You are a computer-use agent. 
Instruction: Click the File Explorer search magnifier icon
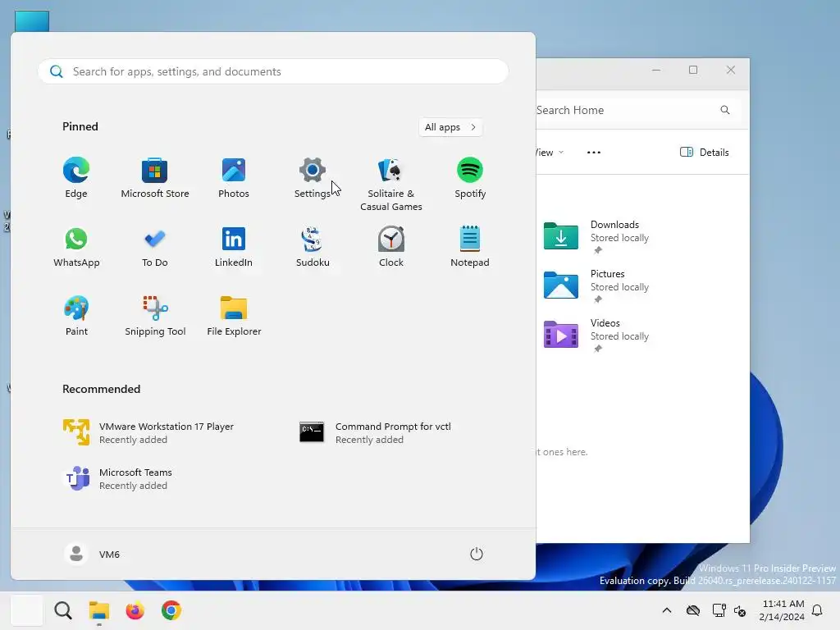[725, 110]
